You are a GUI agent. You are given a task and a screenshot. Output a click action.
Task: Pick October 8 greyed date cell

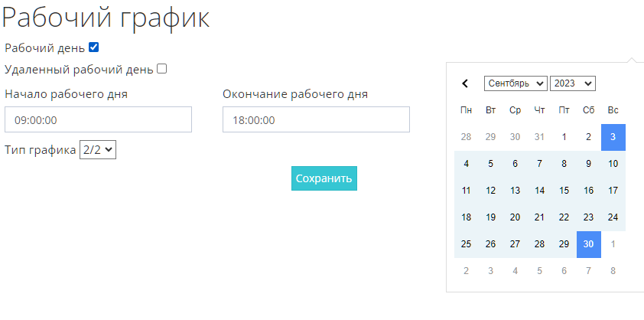pos(613,270)
